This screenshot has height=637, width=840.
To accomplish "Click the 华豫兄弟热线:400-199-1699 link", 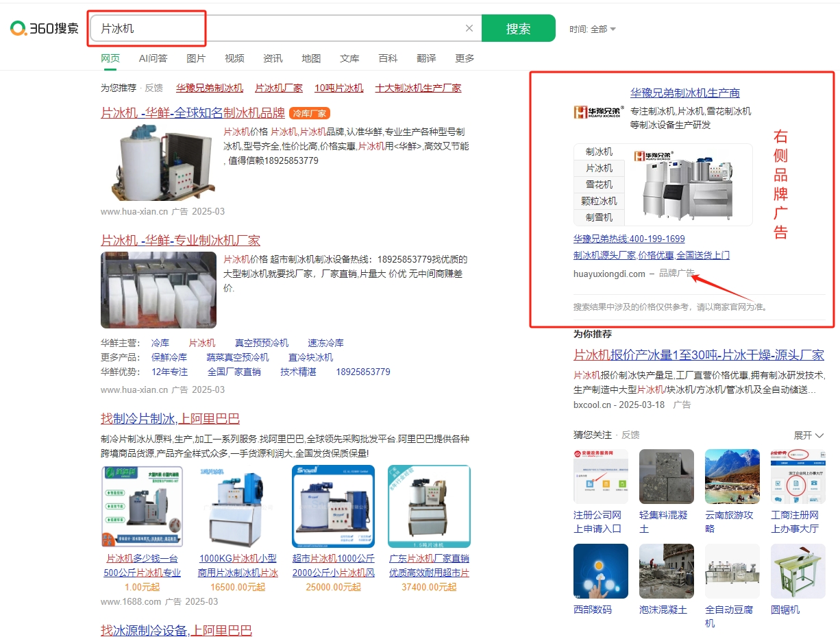I will pos(629,239).
